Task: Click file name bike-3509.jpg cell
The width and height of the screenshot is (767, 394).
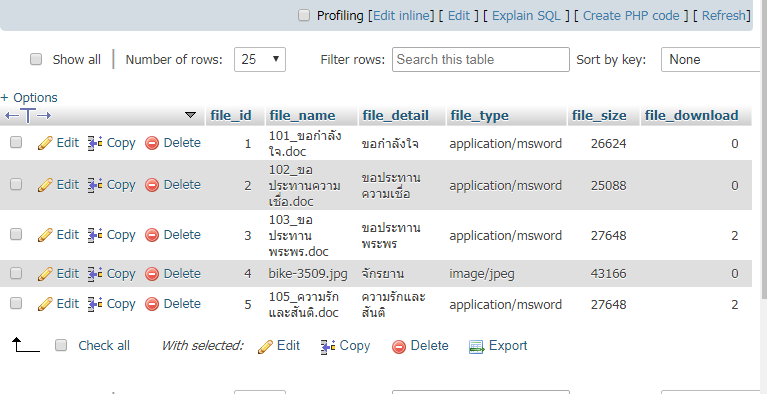Action: 308,274
